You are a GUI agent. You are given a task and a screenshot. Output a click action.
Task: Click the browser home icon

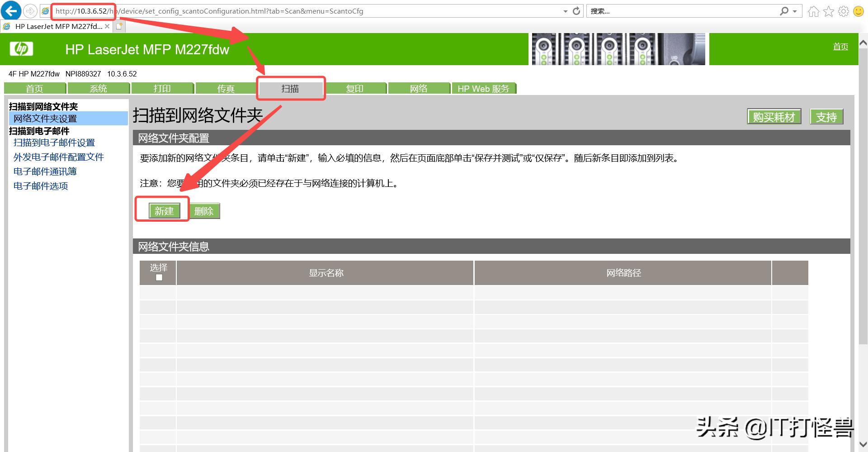(813, 11)
